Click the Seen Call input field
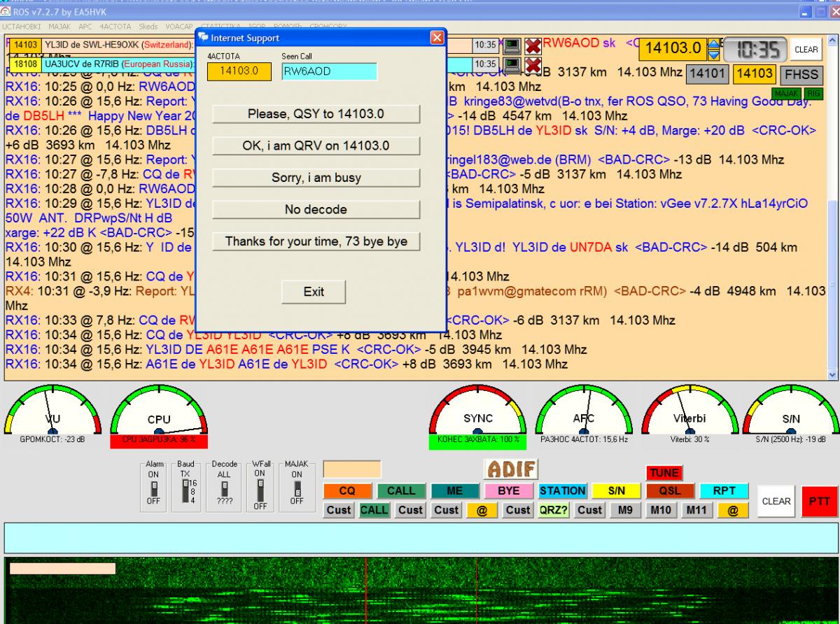This screenshot has height=624, width=840. pyautogui.click(x=328, y=71)
